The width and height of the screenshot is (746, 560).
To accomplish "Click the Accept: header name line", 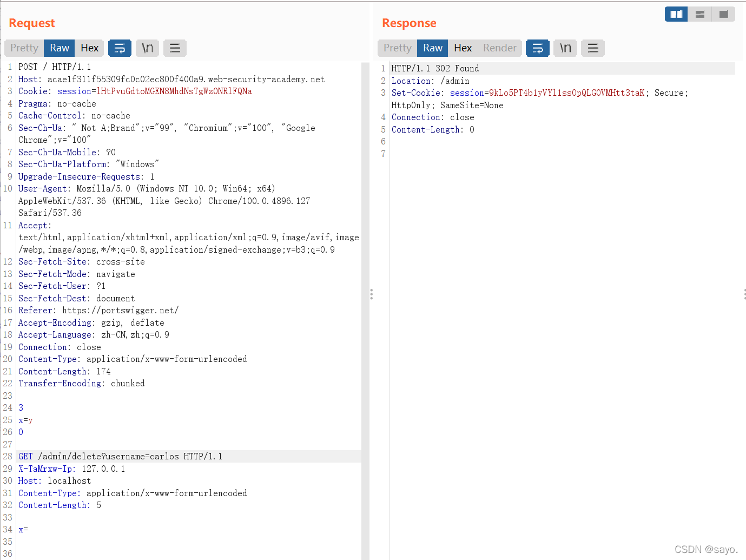I will coord(35,226).
